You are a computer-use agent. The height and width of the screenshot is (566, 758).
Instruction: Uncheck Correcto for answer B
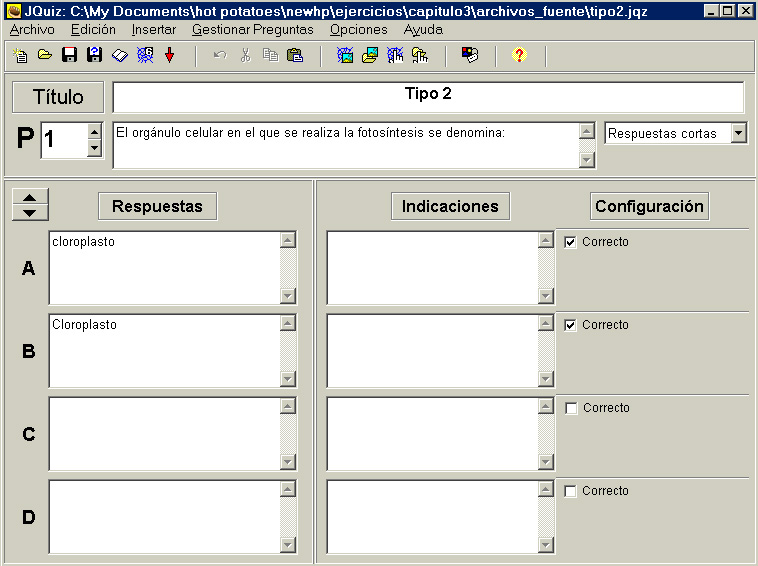coord(570,325)
